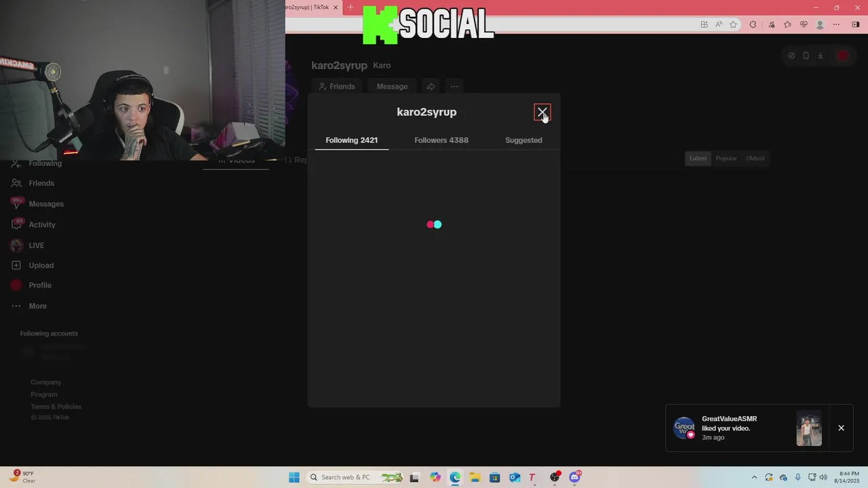Viewport: 868px width, 488px height.
Task: Click the Search web & PC box
Action: pyautogui.click(x=355, y=477)
